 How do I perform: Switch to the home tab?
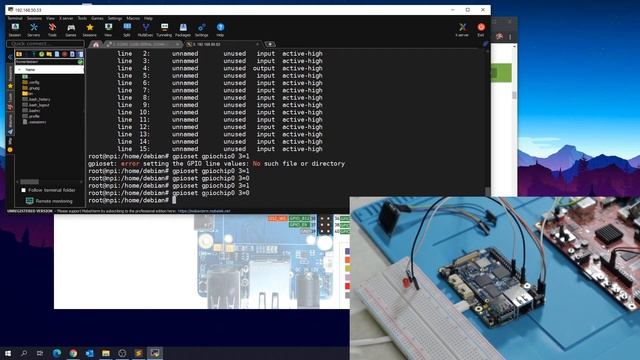click(x=96, y=44)
